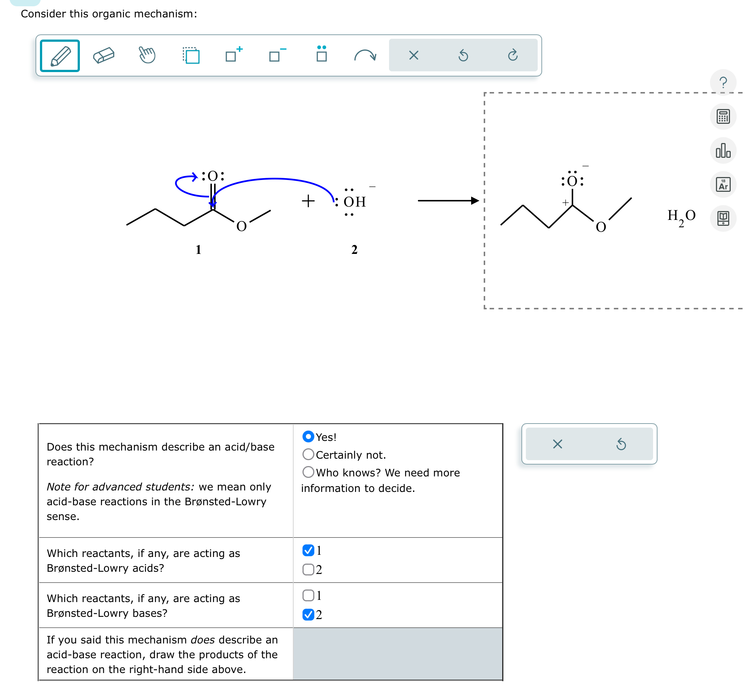The image size is (747, 700).
Task: Open the help question mark
Action: coord(723,82)
